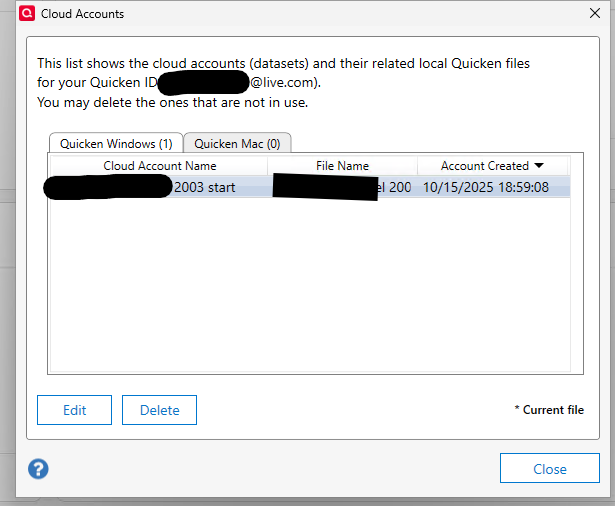This screenshot has width=615, height=506.
Task: Click the Edit button
Action: 75,410
